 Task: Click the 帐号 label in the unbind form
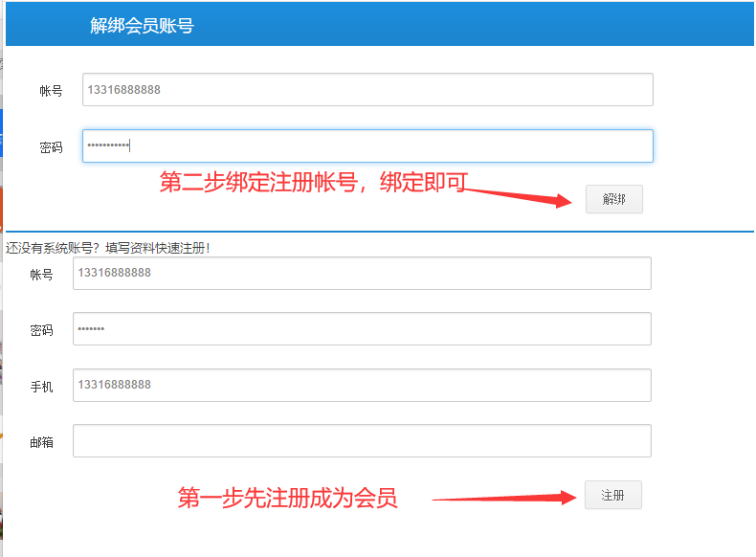click(51, 91)
